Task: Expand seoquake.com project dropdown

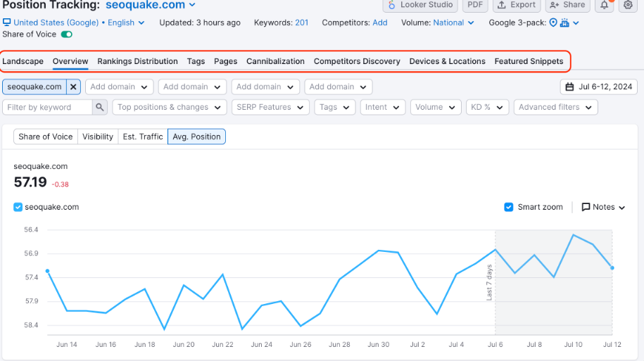Action: tap(151, 5)
